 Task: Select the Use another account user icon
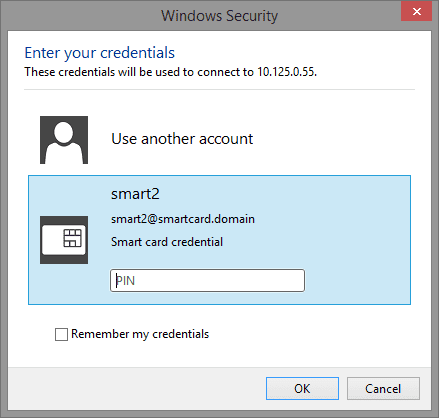click(x=64, y=140)
